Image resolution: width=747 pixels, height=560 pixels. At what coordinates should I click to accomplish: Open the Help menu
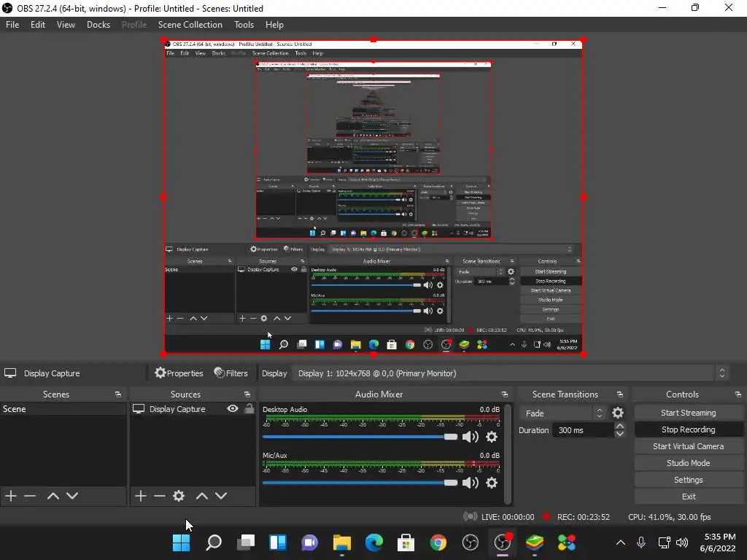coord(274,25)
